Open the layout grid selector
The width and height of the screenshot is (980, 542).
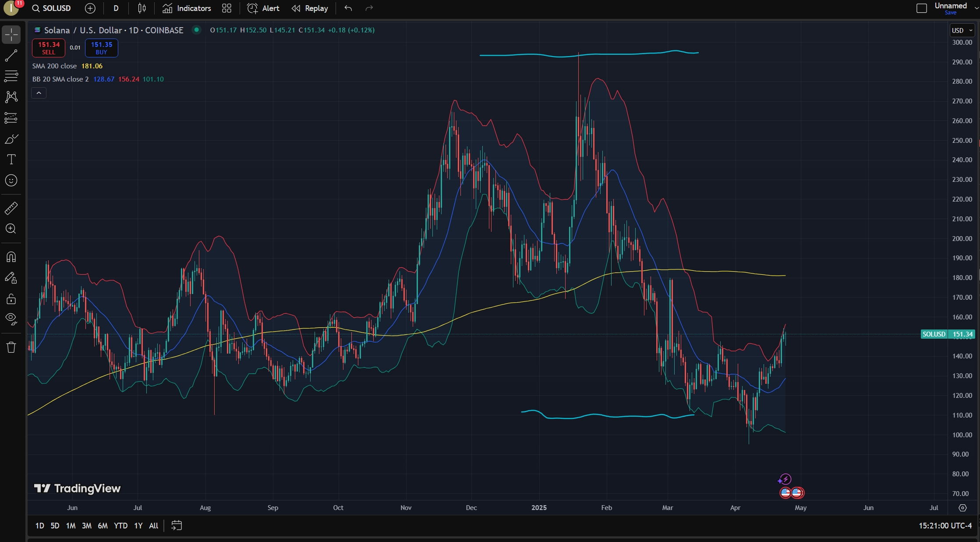(226, 8)
